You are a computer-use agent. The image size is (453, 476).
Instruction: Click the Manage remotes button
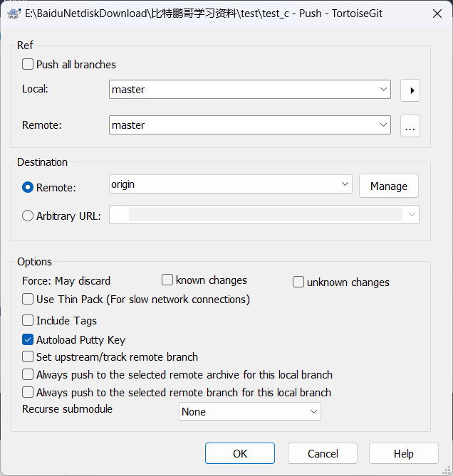coord(389,186)
